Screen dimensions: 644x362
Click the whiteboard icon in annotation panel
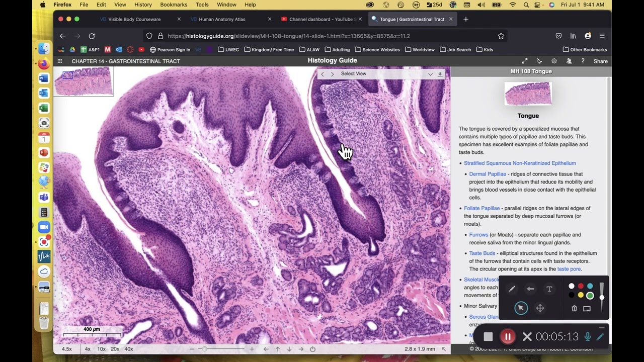[x=587, y=308]
